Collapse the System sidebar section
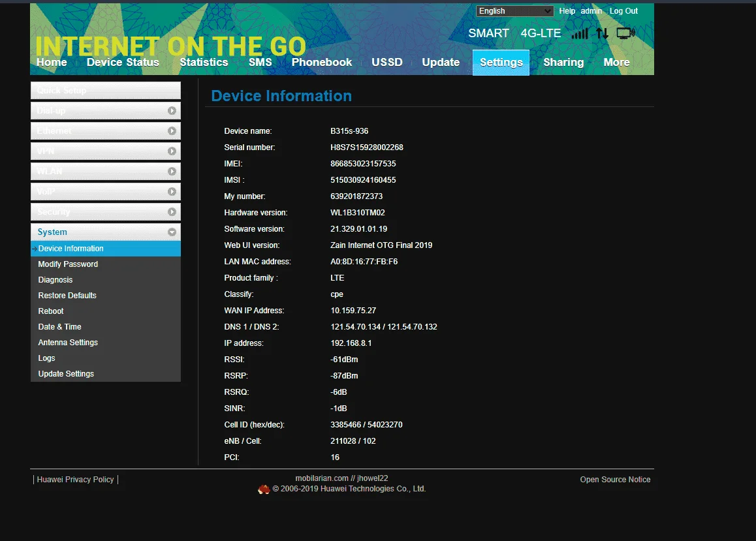 [x=106, y=232]
